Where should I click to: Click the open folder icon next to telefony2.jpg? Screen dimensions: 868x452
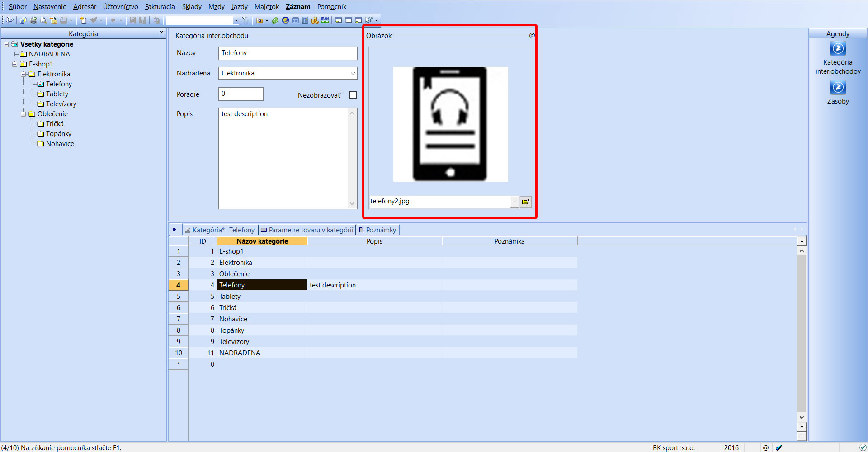click(x=525, y=202)
